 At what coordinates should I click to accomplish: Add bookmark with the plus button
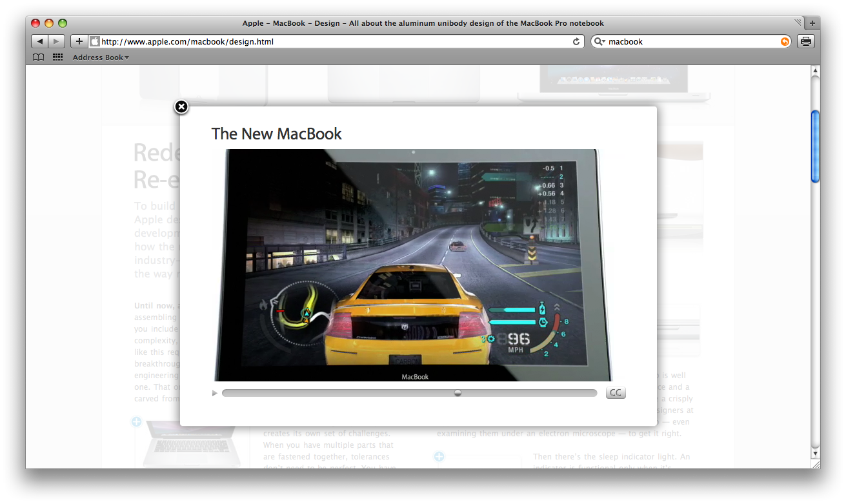click(x=79, y=41)
